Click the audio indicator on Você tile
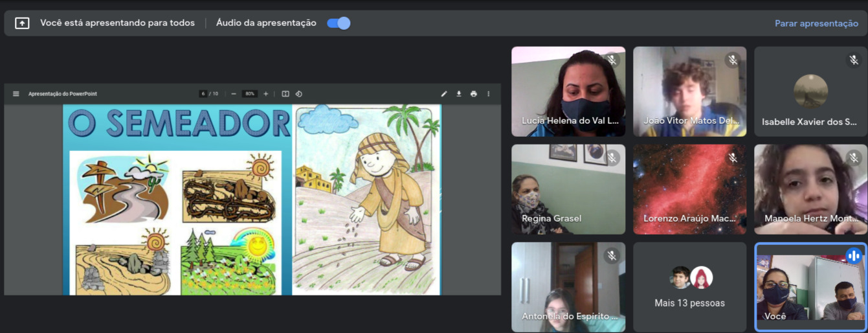The image size is (868, 333). point(853,255)
